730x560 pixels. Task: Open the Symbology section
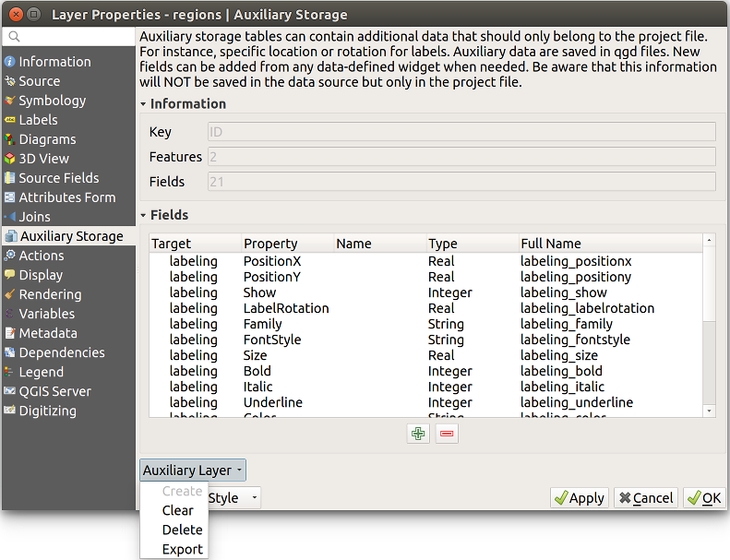[52, 101]
